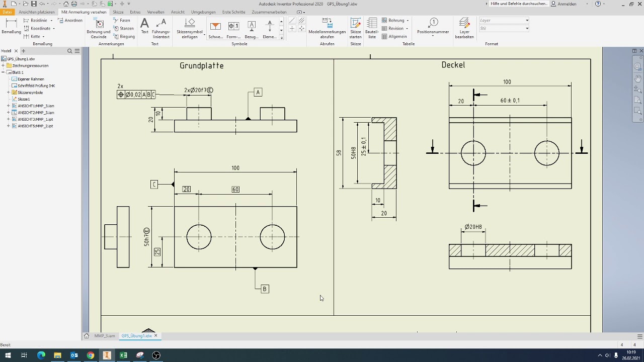This screenshot has height=362, width=644.
Task: Insert a Bauteilliste parts list
Action: click(372, 28)
